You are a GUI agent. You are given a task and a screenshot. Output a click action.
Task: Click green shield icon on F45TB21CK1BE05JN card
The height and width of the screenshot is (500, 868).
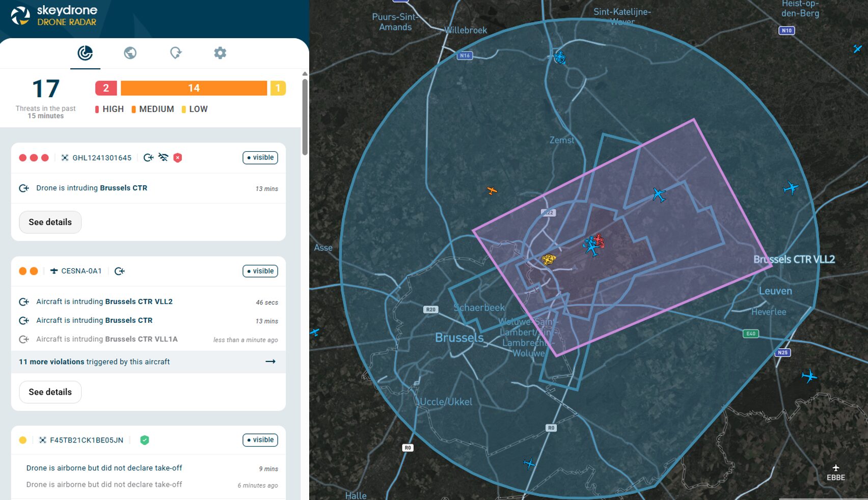[x=145, y=440]
